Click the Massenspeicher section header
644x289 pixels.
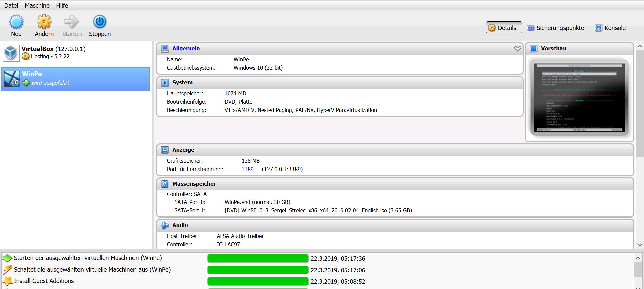click(x=395, y=184)
